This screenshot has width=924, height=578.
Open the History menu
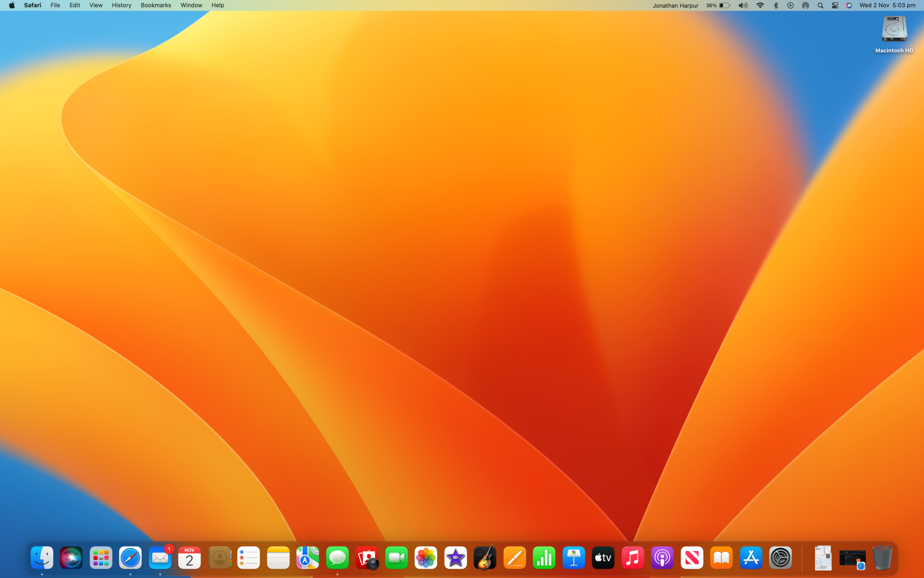[x=122, y=6]
